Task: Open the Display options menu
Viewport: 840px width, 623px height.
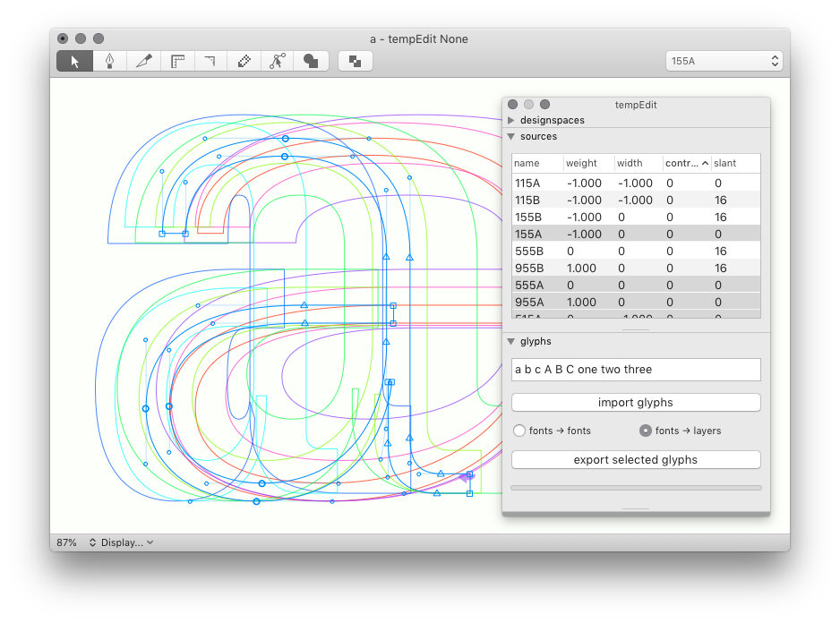Action: (121, 542)
